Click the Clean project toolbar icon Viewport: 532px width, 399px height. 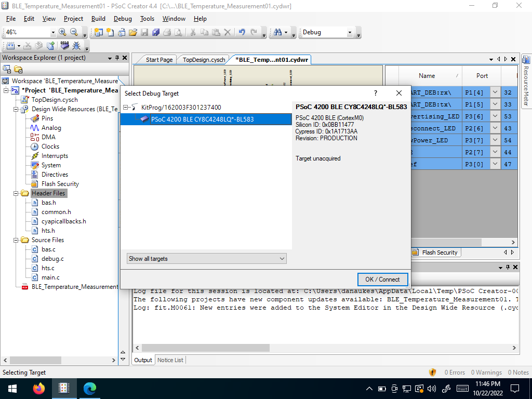(28, 46)
